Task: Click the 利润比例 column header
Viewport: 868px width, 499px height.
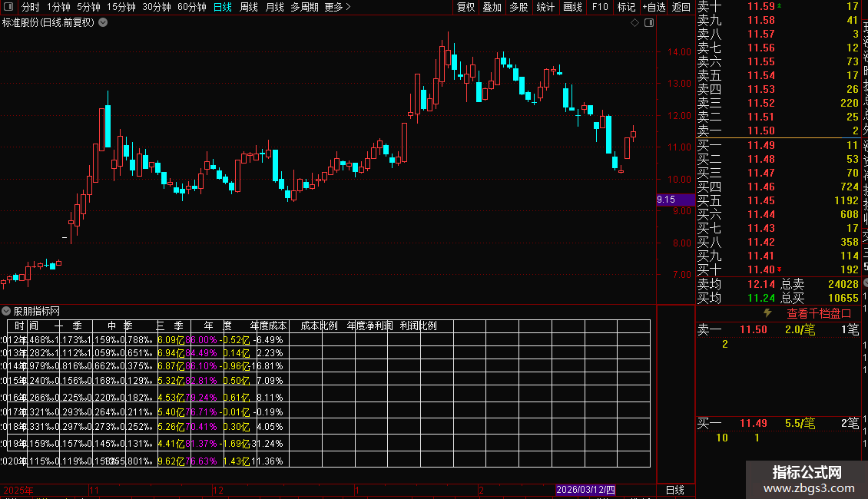Action: tap(419, 326)
